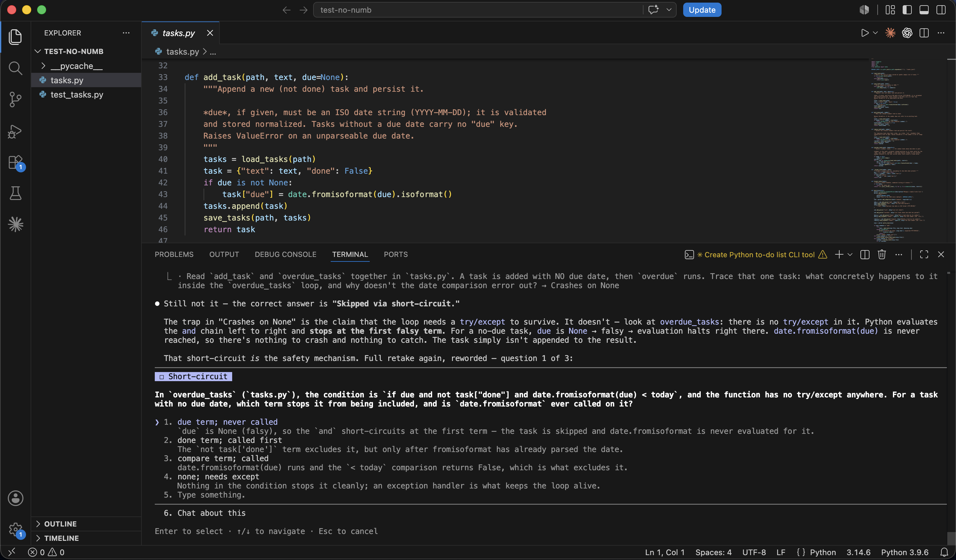Open run options dropdown arrow
The height and width of the screenshot is (560, 956).
[875, 33]
